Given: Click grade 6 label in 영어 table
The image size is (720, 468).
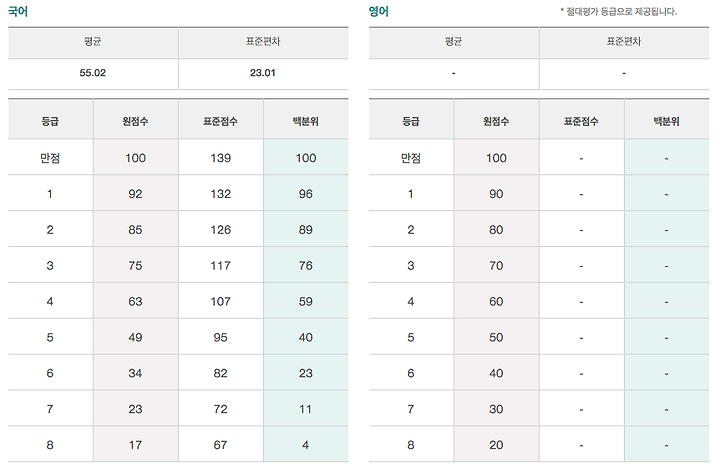Looking at the screenshot, I should pos(411,373).
